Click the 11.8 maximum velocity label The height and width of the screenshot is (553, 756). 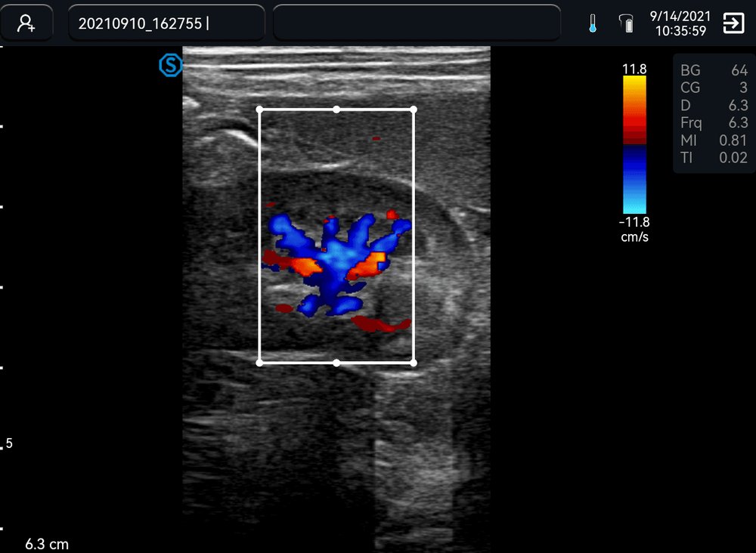[x=634, y=69]
